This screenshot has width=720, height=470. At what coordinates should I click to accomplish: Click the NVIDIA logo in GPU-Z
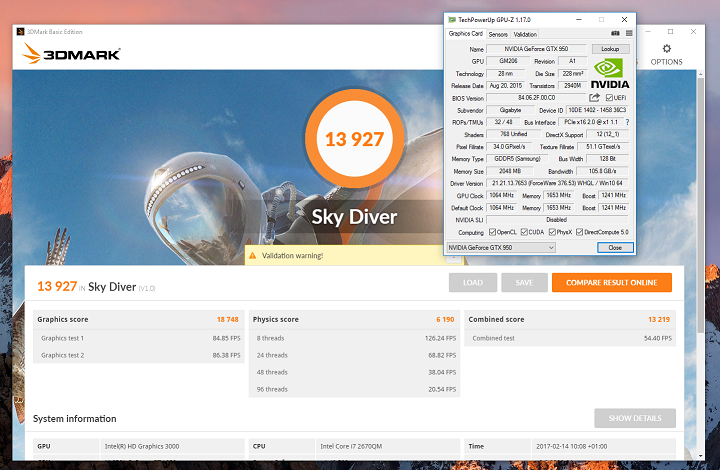pos(609,74)
